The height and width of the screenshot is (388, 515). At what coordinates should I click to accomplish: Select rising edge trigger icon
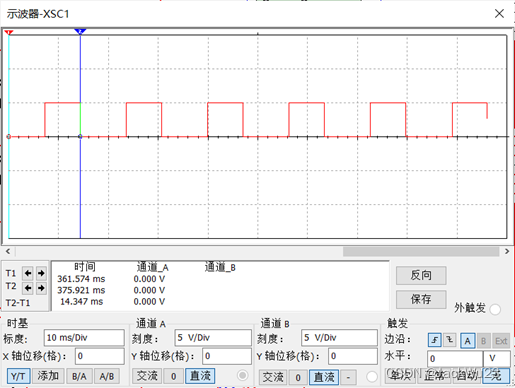tap(435, 340)
